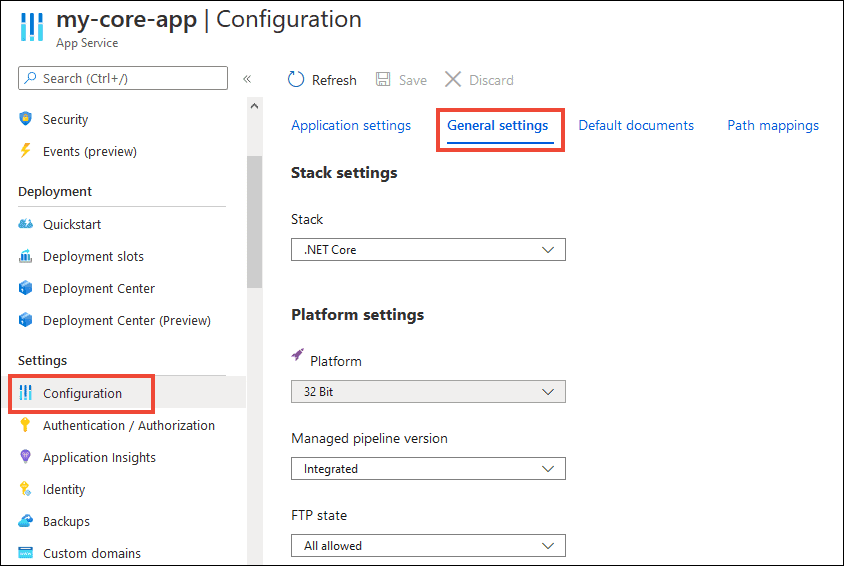Screen dimensions: 844x566
Task: Click the Save disk icon
Action: 383,80
